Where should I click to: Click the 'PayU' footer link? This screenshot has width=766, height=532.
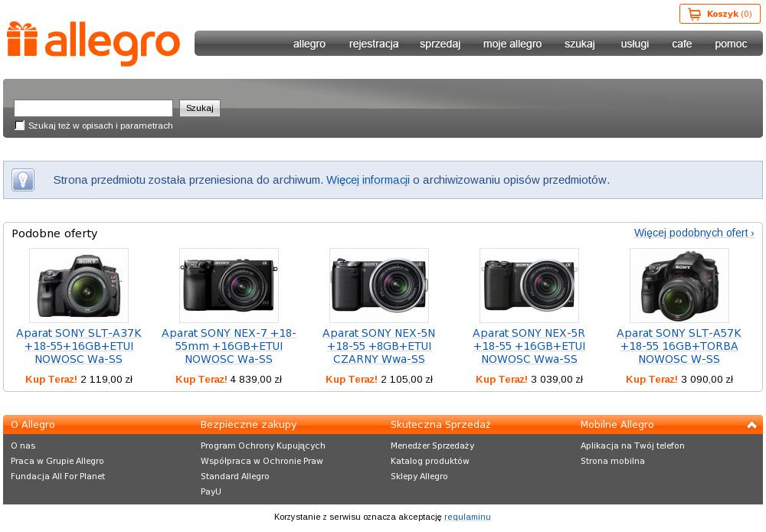pyautogui.click(x=211, y=491)
